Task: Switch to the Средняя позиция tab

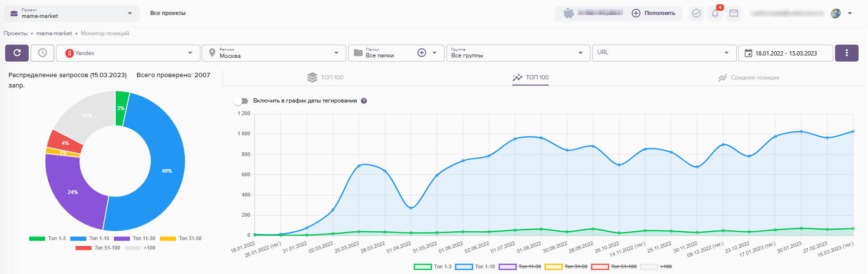Action: click(749, 78)
